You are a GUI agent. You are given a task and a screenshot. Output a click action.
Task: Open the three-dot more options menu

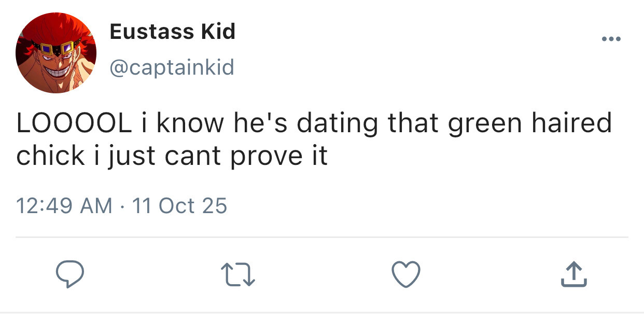(612, 39)
